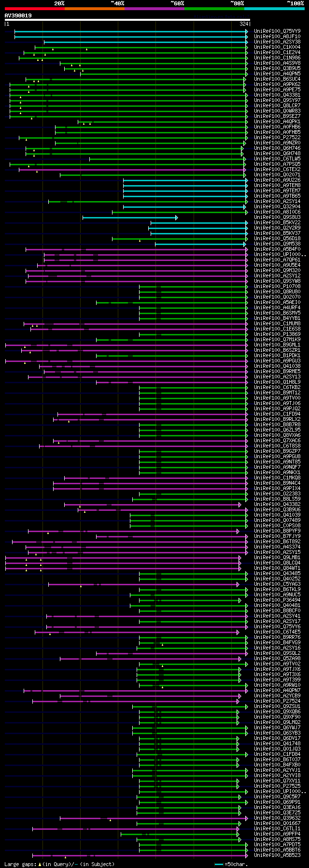Select the green ~80% identity legend segment

[214, 9]
